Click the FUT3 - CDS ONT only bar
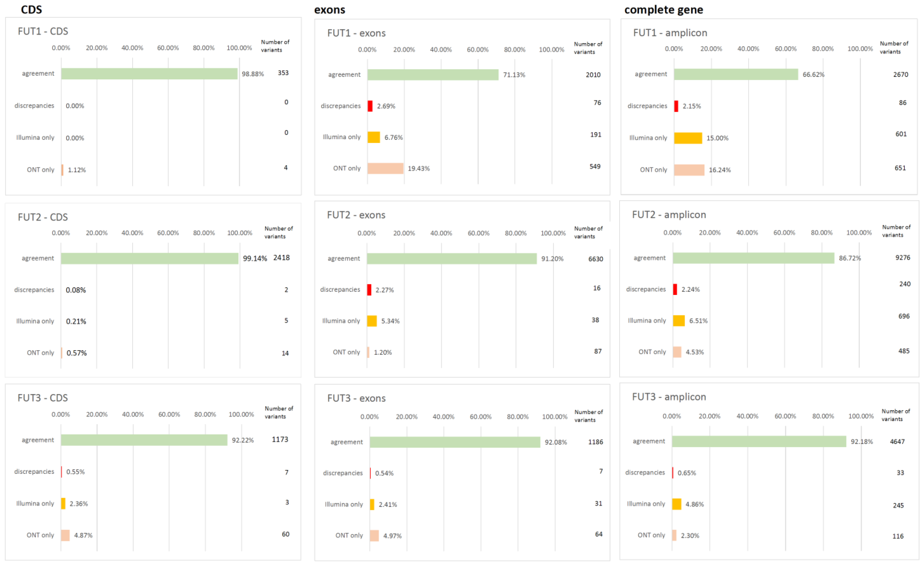 point(65,535)
